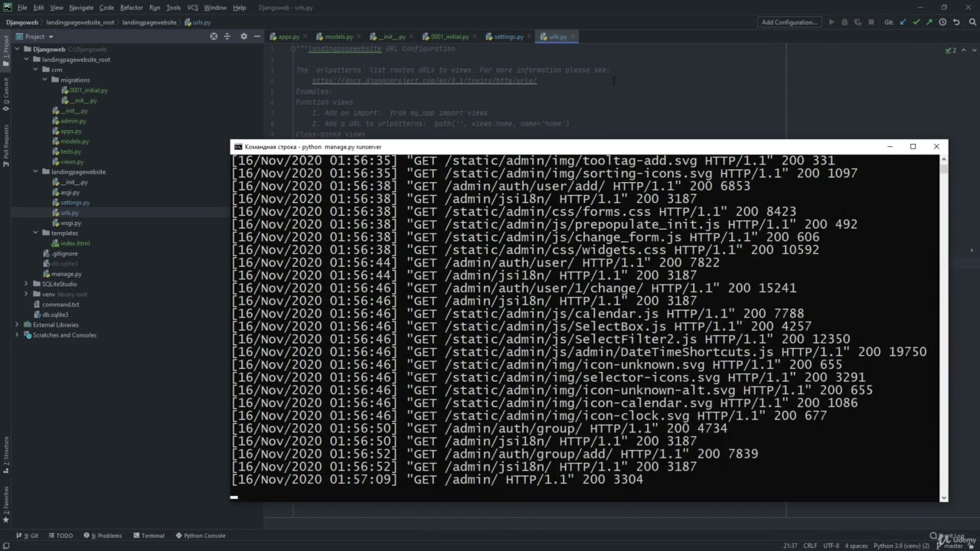The height and width of the screenshot is (551, 980).
Task: Open docs.djangoproject.com link in editor
Action: click(424, 81)
